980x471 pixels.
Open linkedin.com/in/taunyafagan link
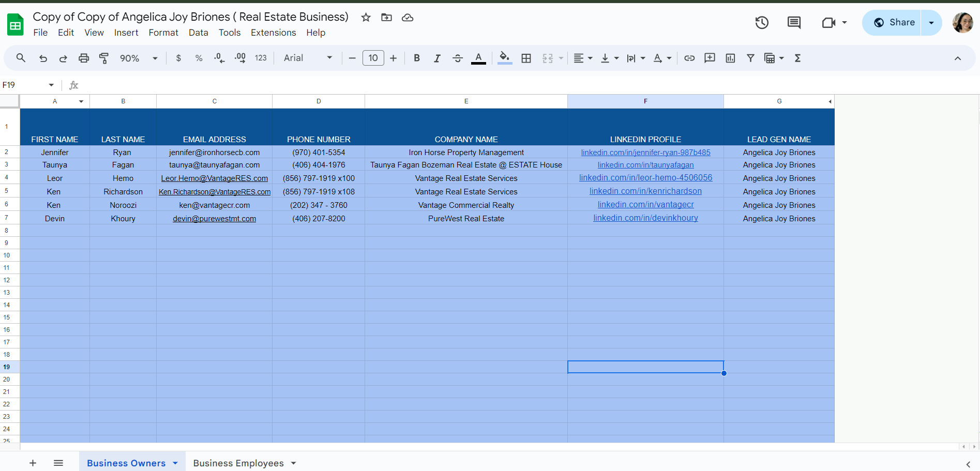[x=645, y=165]
